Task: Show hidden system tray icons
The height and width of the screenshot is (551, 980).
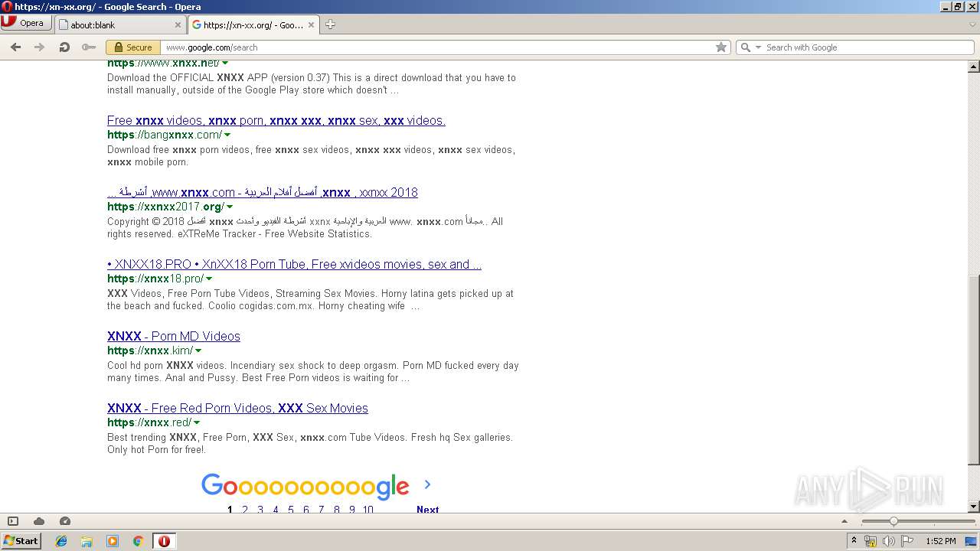Action: coord(854,541)
